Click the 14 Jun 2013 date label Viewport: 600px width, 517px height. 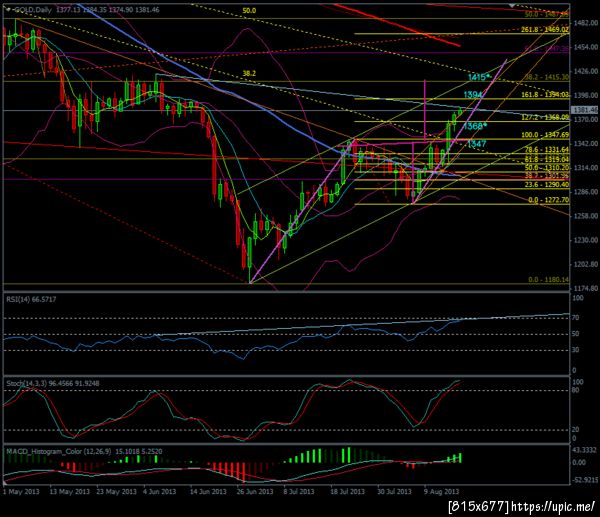pos(208,491)
